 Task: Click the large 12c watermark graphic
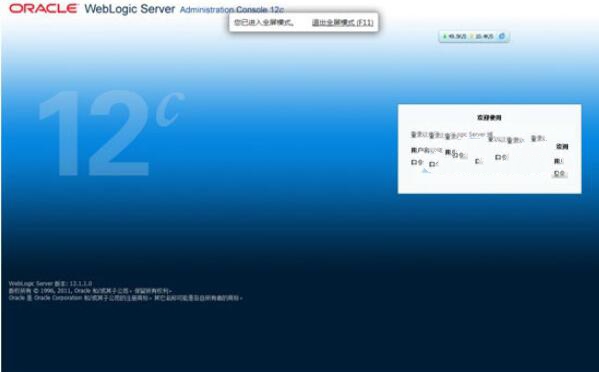click(112, 133)
